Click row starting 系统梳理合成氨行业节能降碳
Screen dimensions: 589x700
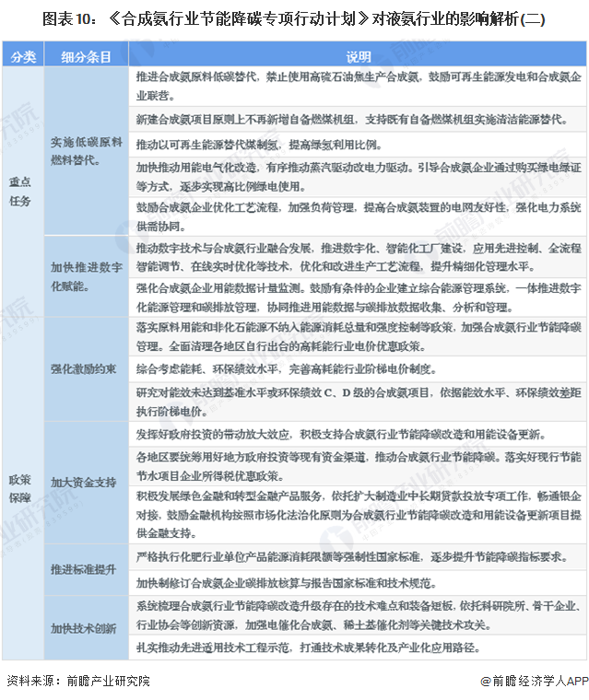pos(358,615)
